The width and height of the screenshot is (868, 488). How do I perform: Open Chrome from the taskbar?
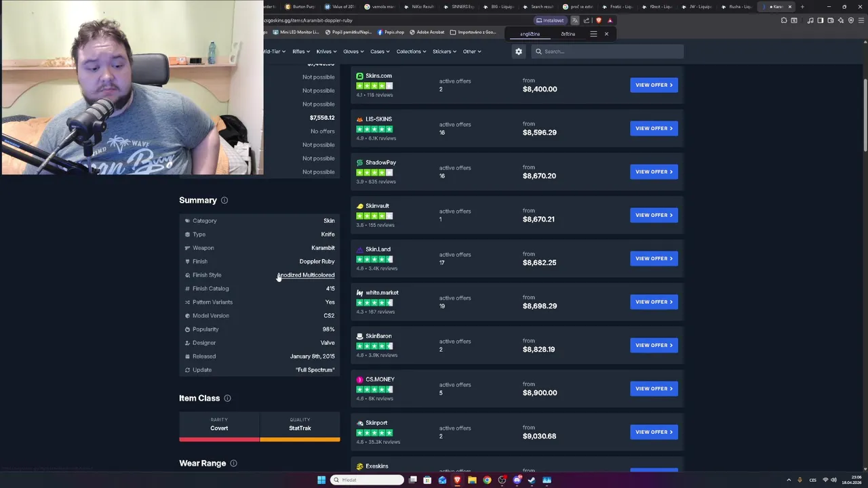click(x=487, y=480)
